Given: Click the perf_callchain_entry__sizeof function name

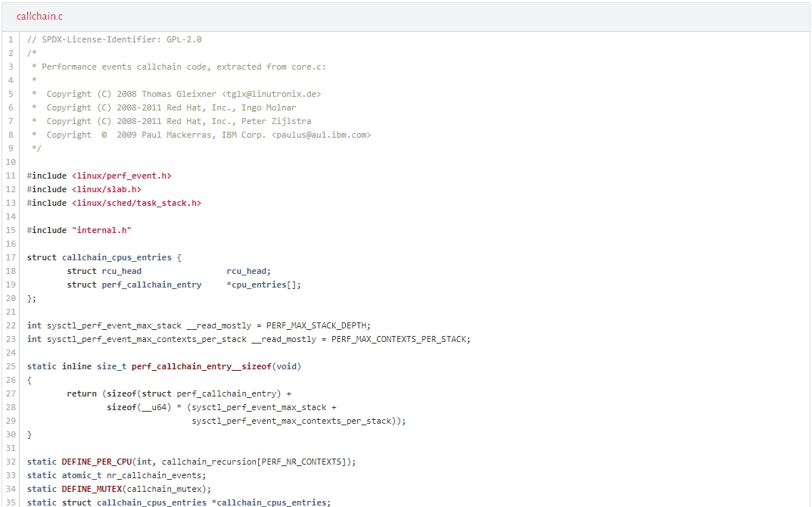Looking at the screenshot, I should click(x=201, y=366).
